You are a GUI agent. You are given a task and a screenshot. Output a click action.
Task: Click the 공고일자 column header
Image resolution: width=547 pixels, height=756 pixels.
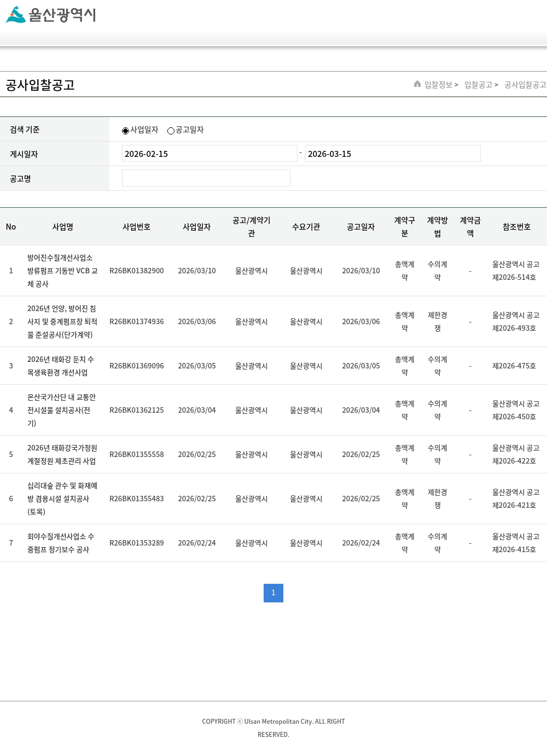pyautogui.click(x=360, y=227)
